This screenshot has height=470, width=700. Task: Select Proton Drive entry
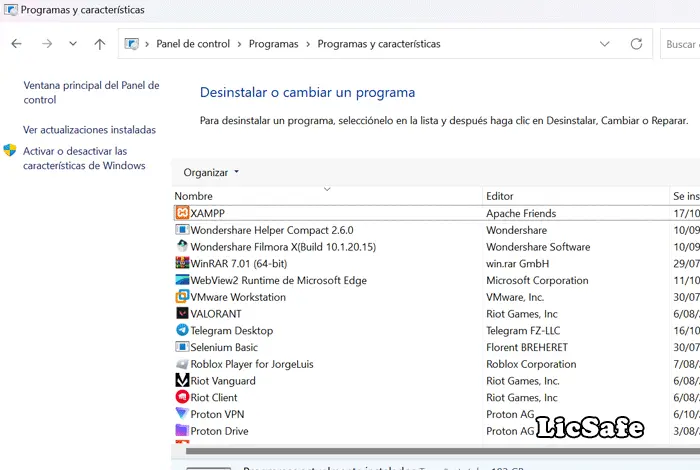(219, 431)
